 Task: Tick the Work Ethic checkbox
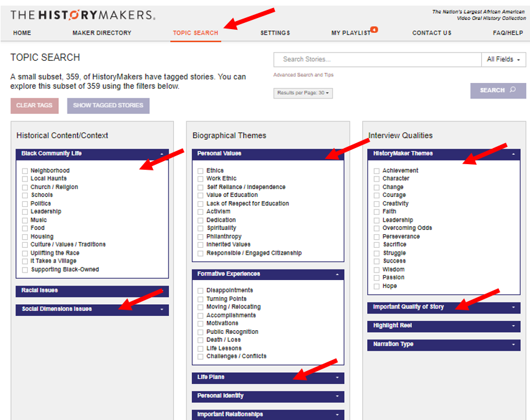pos(201,179)
